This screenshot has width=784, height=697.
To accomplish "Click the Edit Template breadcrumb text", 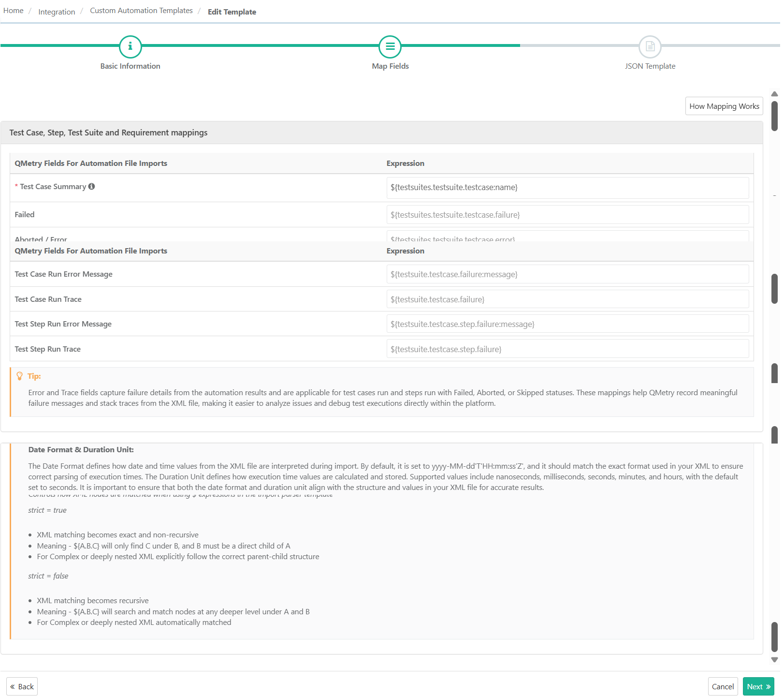I will [232, 12].
